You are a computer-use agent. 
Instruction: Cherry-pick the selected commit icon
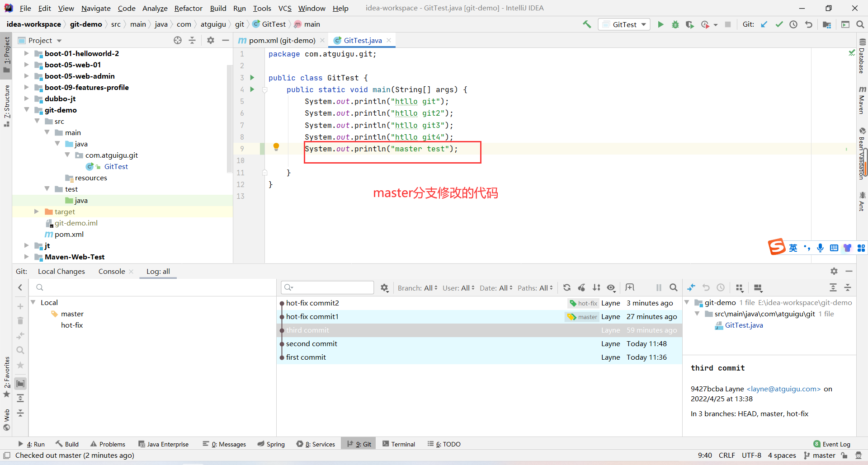tap(582, 287)
